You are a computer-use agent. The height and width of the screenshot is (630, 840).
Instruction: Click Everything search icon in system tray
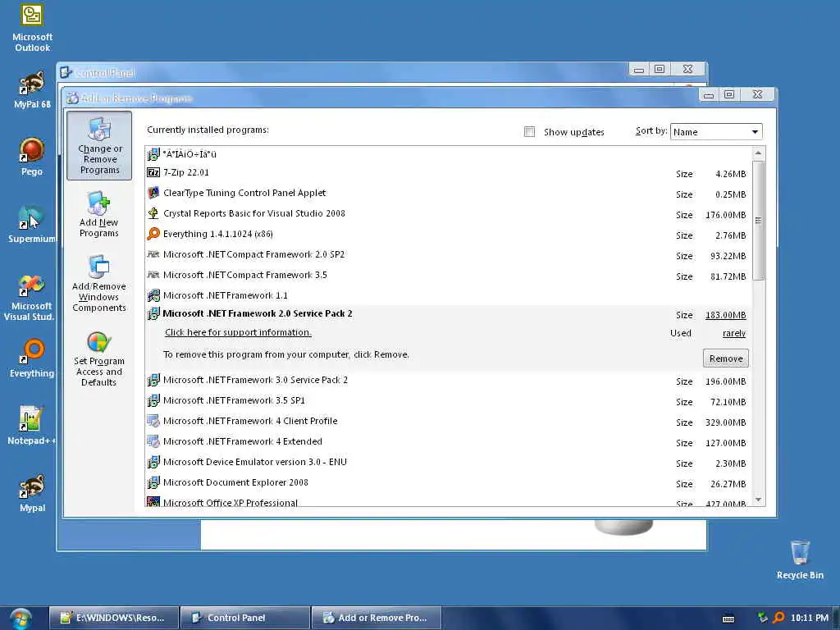point(779,618)
